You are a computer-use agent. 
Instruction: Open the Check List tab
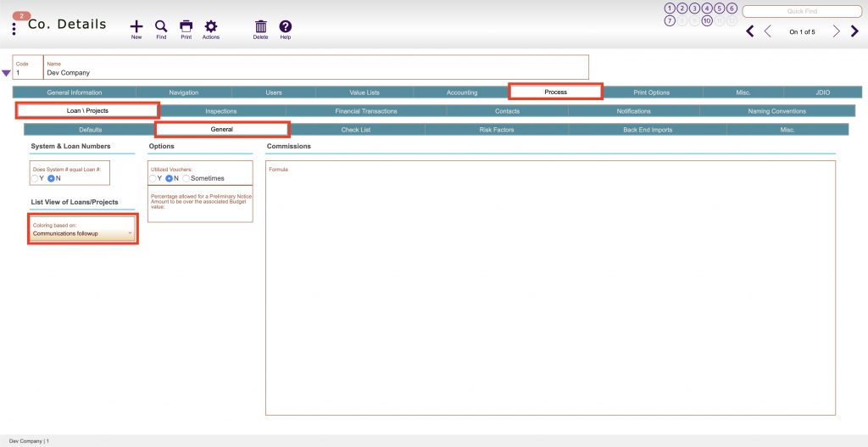pos(356,130)
